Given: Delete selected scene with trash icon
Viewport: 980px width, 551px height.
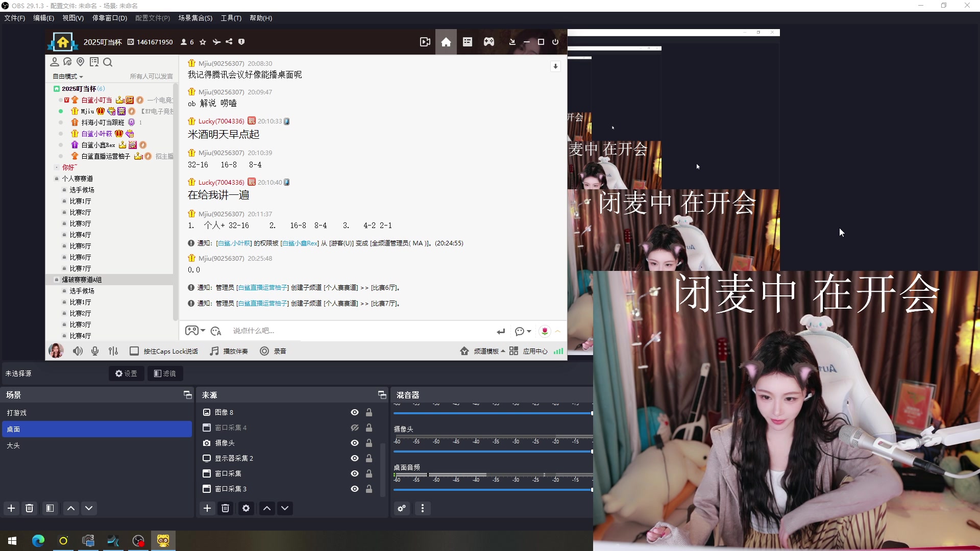Looking at the screenshot, I should (x=30, y=508).
